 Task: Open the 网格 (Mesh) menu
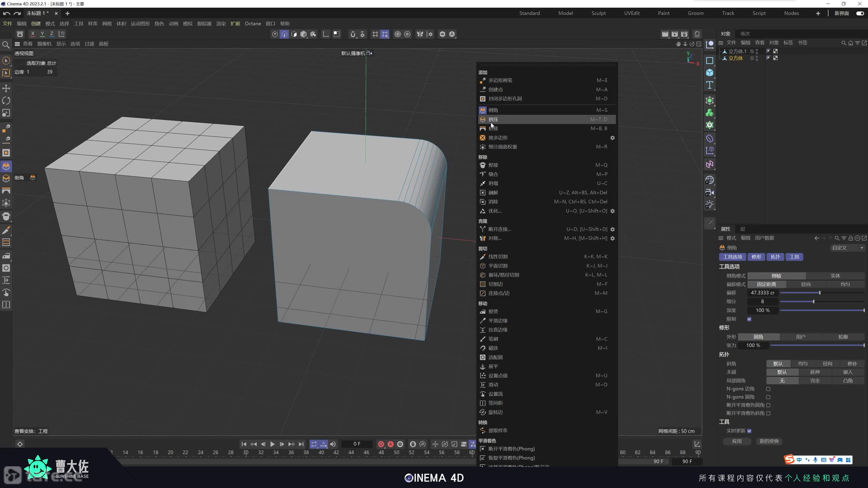[107, 24]
